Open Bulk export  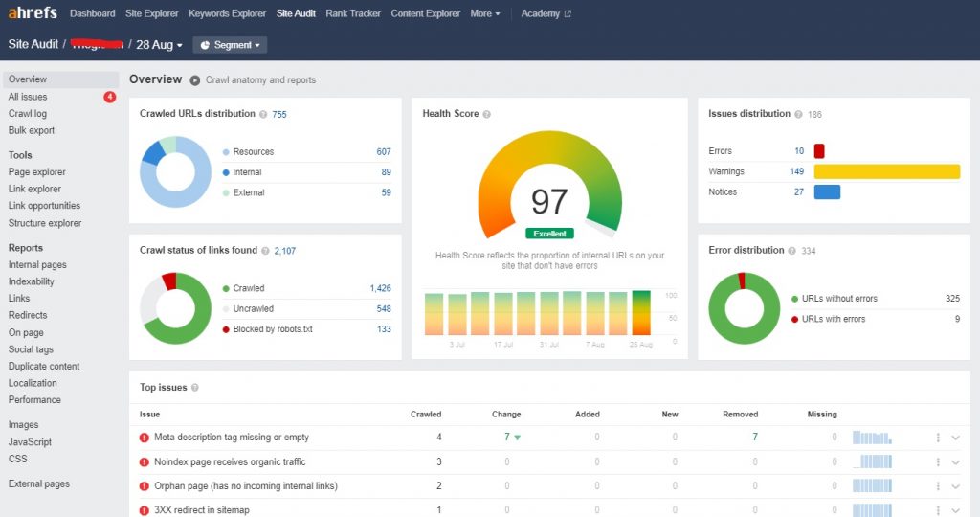click(32, 130)
